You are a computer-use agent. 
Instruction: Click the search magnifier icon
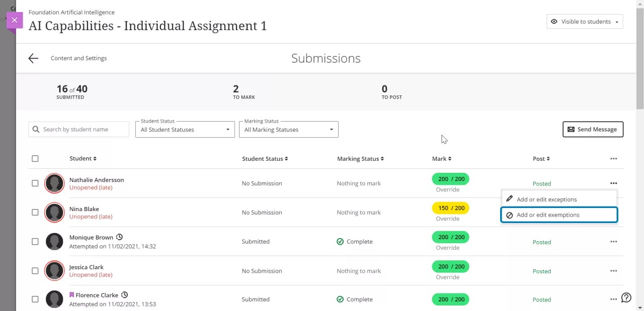pyautogui.click(x=36, y=129)
